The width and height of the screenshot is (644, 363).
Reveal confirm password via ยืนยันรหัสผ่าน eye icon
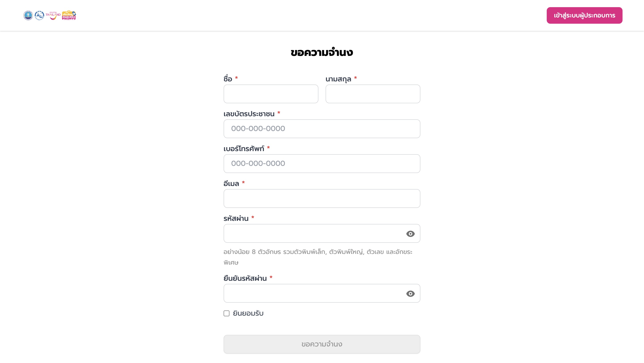pyautogui.click(x=410, y=293)
